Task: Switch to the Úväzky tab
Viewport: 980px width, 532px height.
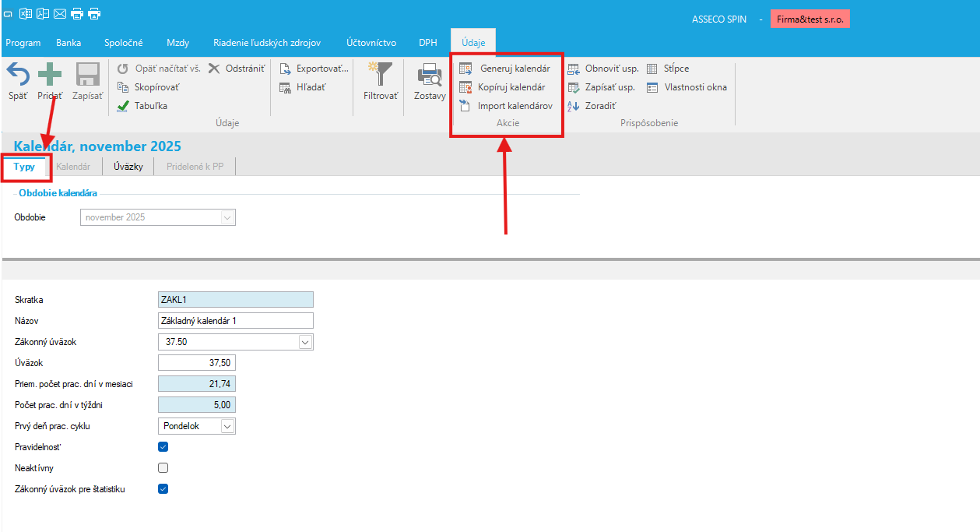Action: [x=128, y=167]
